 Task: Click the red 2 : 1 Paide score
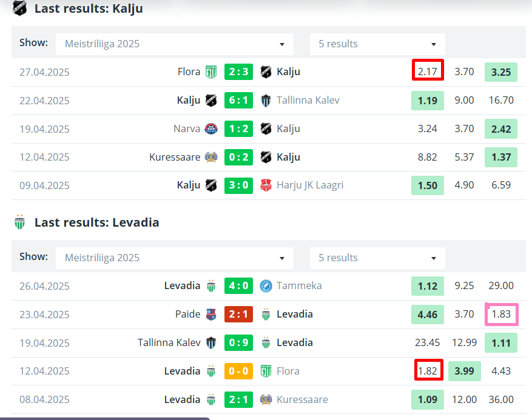tap(239, 315)
